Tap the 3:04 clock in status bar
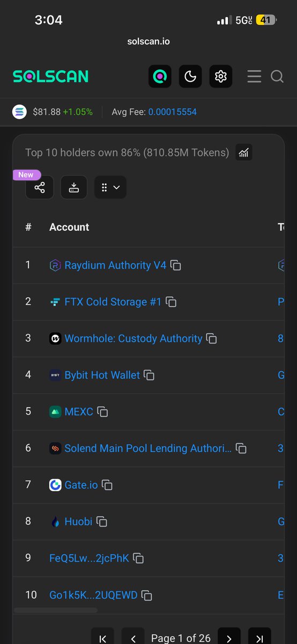This screenshot has width=297, height=644. pos(49,20)
